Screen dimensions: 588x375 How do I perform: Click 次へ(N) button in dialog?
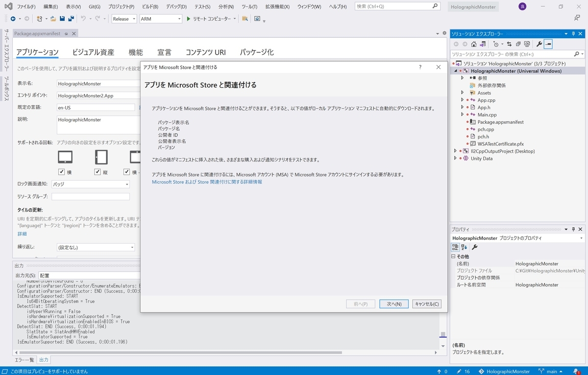point(394,304)
